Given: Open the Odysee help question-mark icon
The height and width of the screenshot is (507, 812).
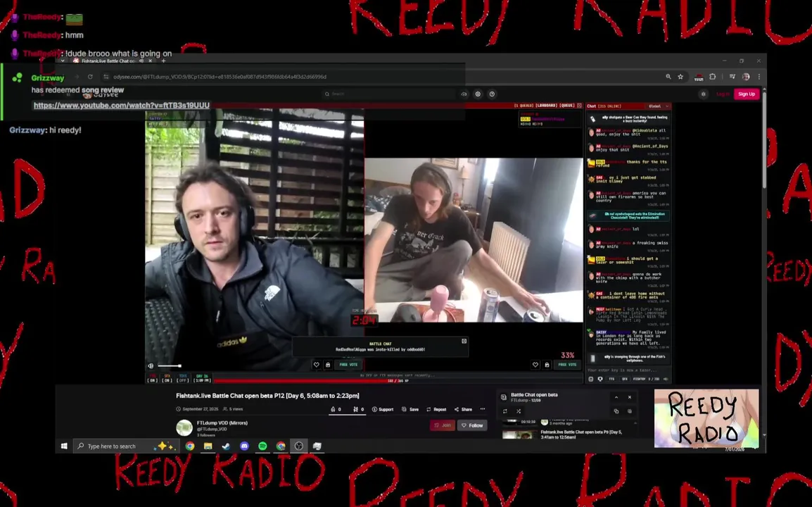Looking at the screenshot, I should [492, 94].
